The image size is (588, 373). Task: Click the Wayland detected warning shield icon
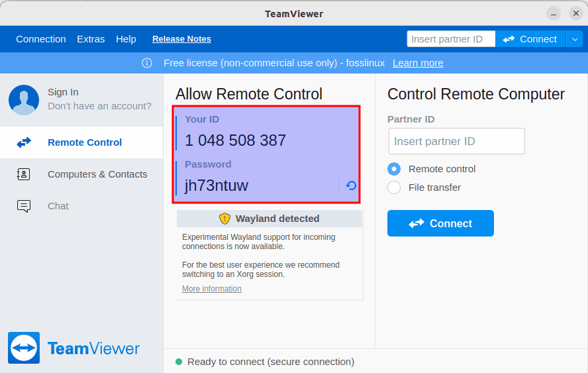coord(224,219)
